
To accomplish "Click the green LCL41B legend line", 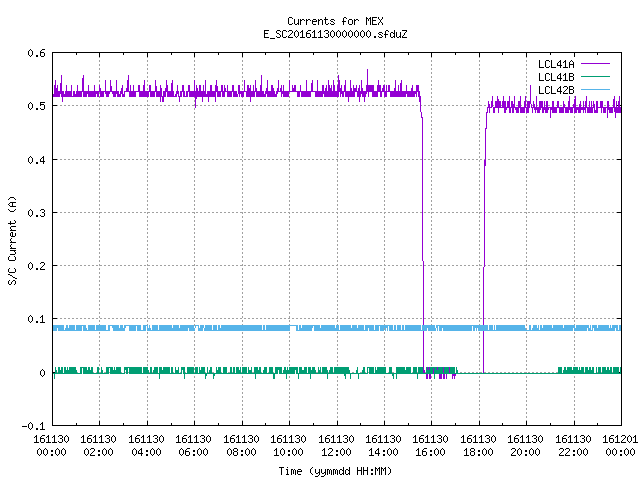I will click(x=595, y=76).
